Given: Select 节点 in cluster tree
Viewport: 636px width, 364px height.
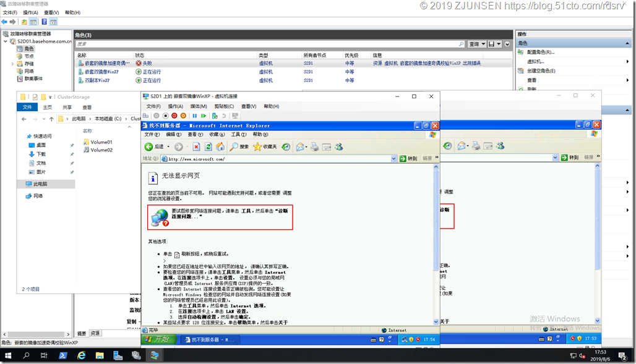Looking at the screenshot, I should [29, 56].
